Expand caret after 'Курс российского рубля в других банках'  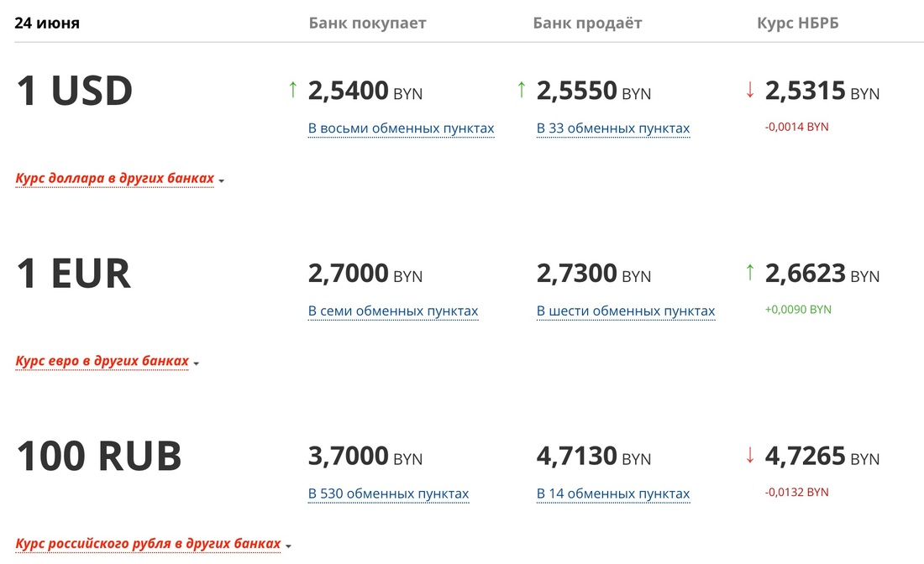pyautogui.click(x=288, y=546)
